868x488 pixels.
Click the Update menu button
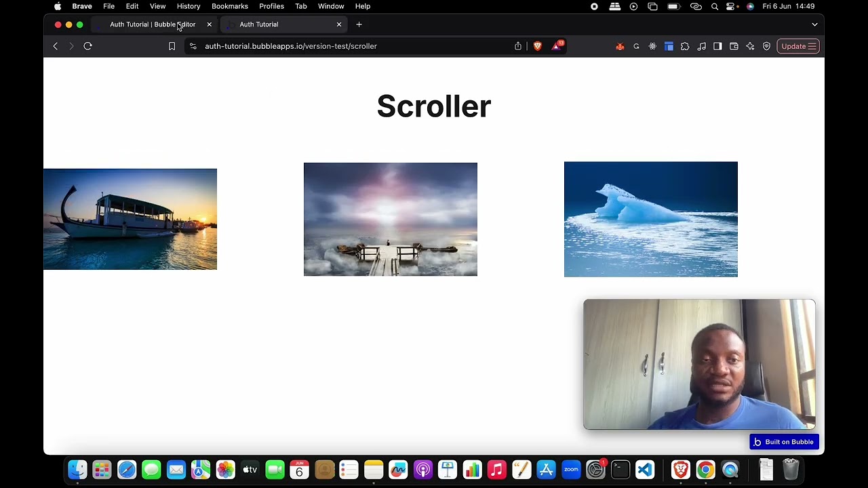tap(798, 46)
